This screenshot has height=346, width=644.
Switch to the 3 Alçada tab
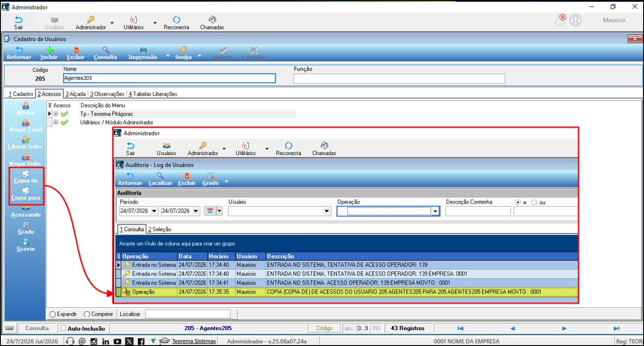click(x=76, y=94)
